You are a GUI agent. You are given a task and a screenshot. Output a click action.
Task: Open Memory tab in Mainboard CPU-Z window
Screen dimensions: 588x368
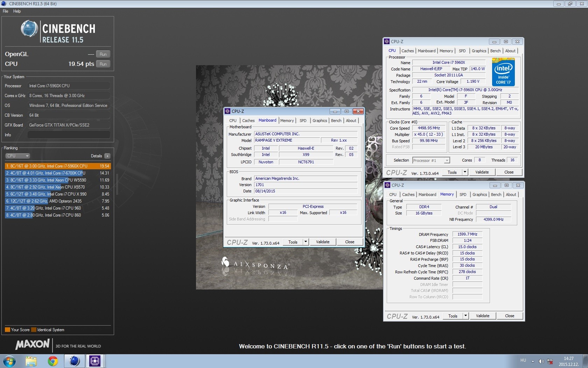click(x=287, y=121)
